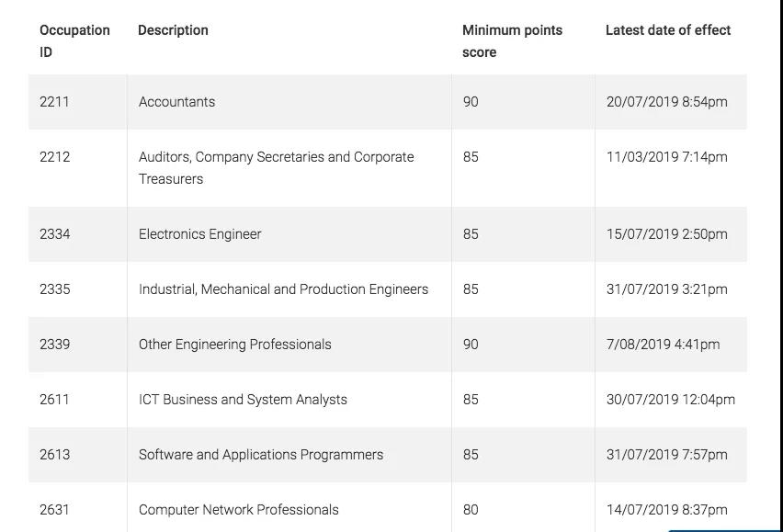Click Software and Applications Programmers row
Screen dimensions: 783x532
coord(388,455)
